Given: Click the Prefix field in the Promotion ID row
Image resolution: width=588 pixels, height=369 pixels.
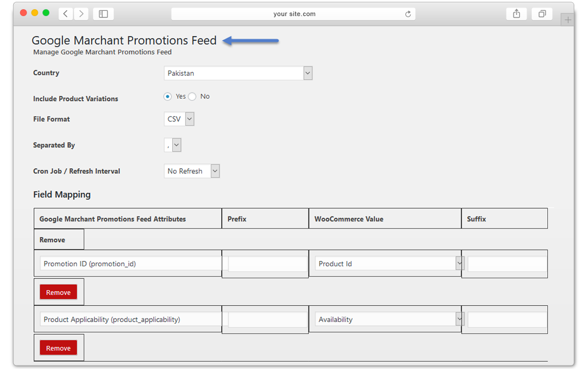Looking at the screenshot, I should (x=268, y=264).
